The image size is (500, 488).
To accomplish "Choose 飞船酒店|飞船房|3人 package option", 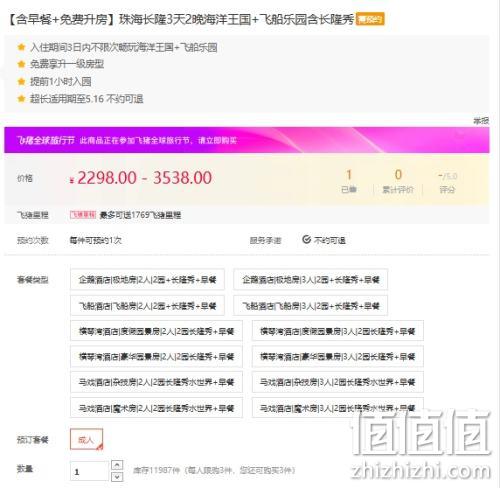I will (x=310, y=305).
